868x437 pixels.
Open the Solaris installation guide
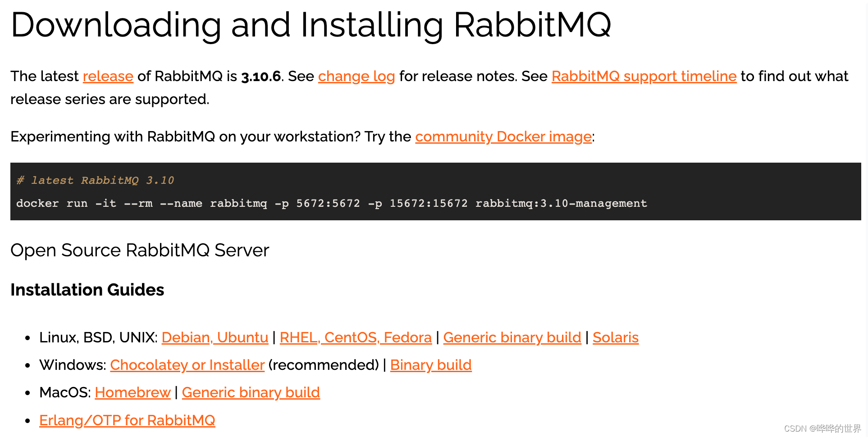pos(615,338)
